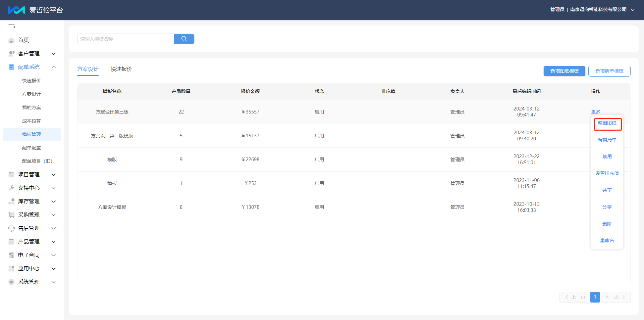Screen dimensions: 644x320
Task: Select 编辑图纸 in the dropdown menu
Action: point(607,123)
